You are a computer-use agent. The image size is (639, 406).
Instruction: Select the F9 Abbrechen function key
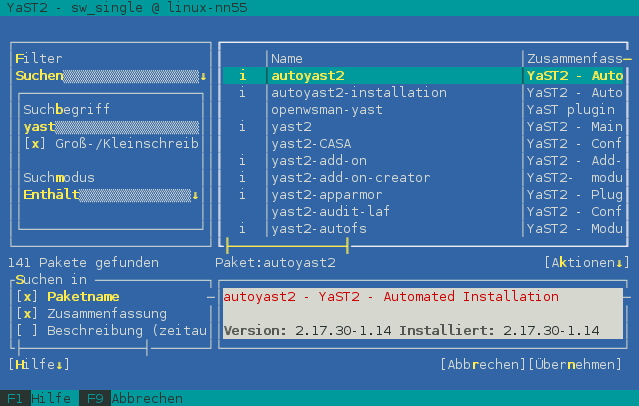coord(131,398)
